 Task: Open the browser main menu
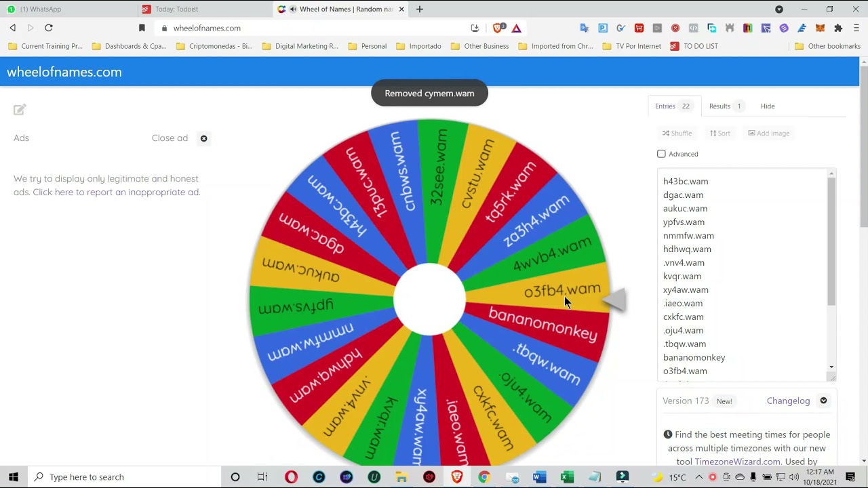(856, 28)
